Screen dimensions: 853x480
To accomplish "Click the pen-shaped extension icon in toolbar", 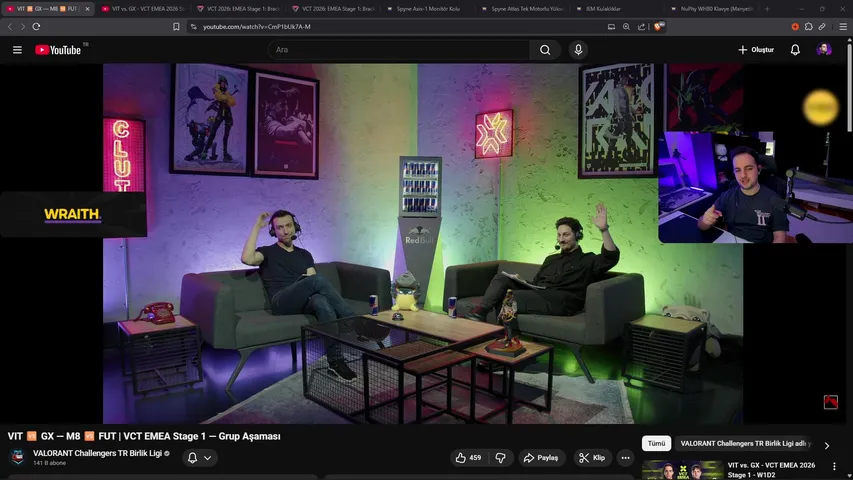I will pos(822,26).
